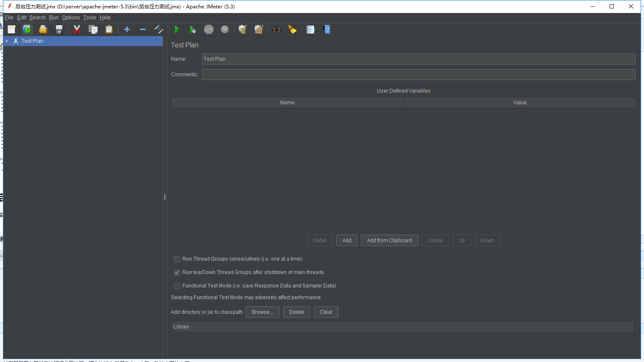Open the Function Helper dialog icon
The width and height of the screenshot is (644, 362).
click(310, 29)
